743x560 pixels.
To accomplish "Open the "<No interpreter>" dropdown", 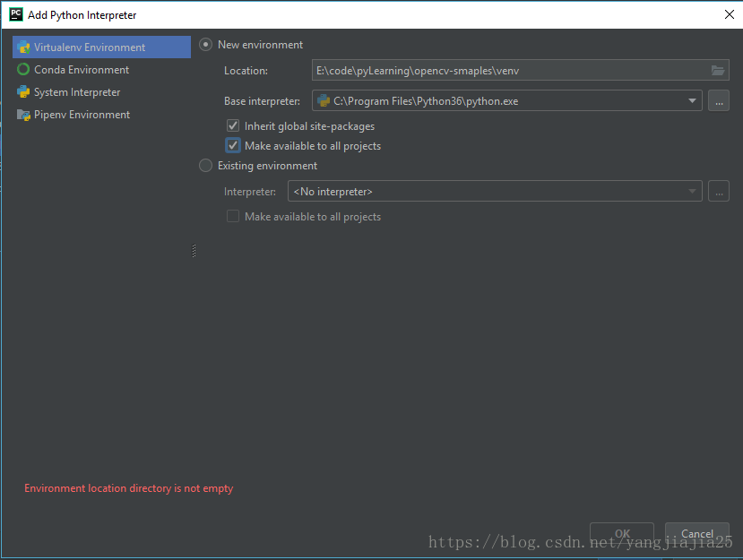I will 691,191.
